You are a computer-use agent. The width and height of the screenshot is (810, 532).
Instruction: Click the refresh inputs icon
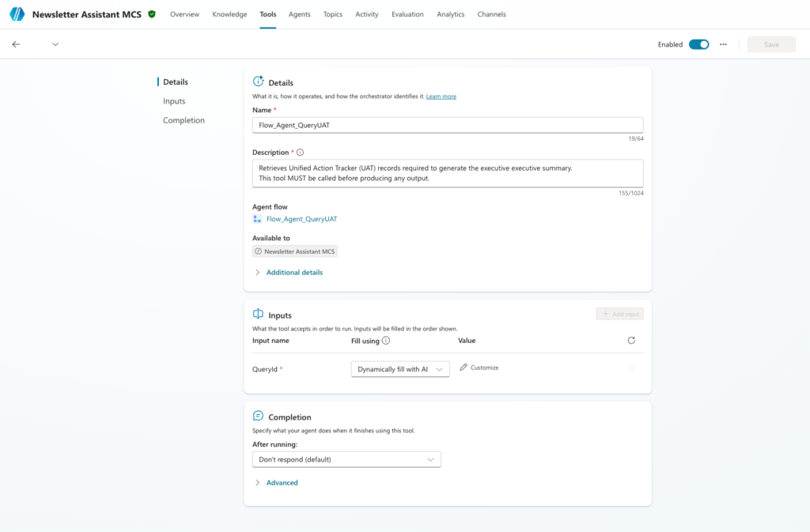631,341
